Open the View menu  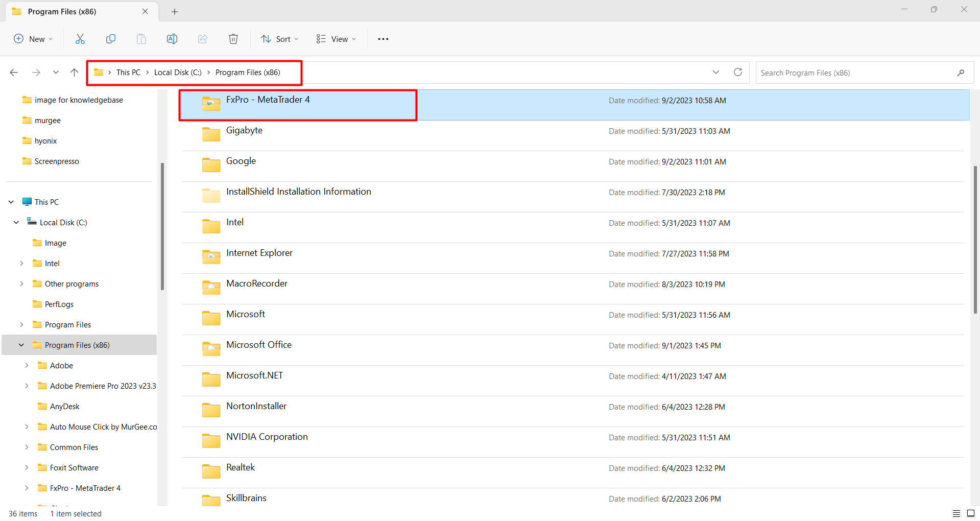point(336,38)
